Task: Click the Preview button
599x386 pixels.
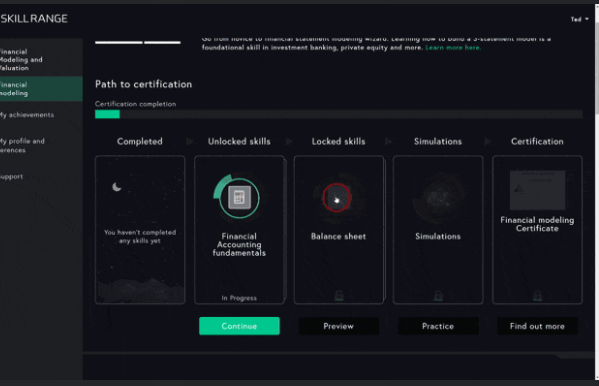Action: 338,326
